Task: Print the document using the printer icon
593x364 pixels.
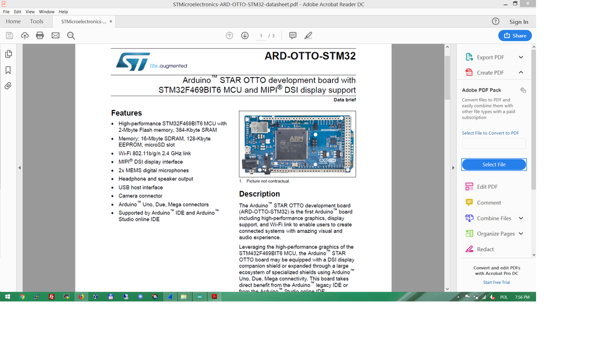Action: [x=40, y=36]
